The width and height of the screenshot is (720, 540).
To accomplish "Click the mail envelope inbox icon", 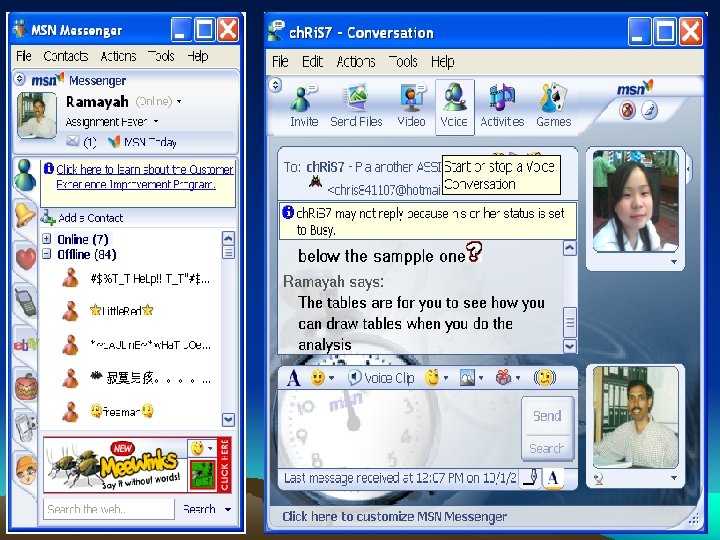I will (x=73, y=141).
